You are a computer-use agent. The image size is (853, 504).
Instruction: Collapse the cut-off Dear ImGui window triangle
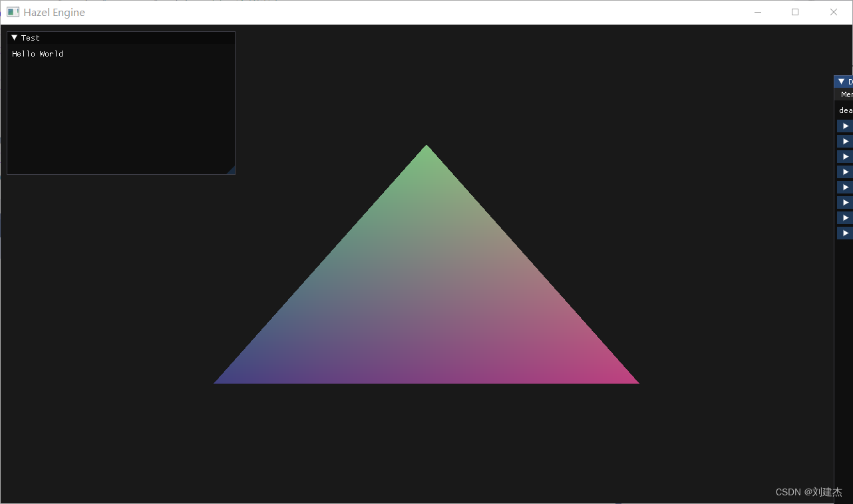pos(841,82)
